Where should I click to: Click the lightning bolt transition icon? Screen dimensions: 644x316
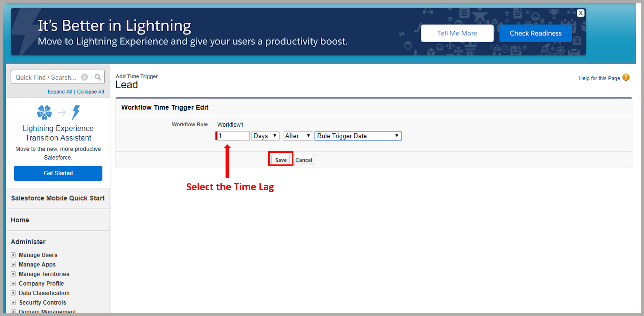click(x=76, y=112)
